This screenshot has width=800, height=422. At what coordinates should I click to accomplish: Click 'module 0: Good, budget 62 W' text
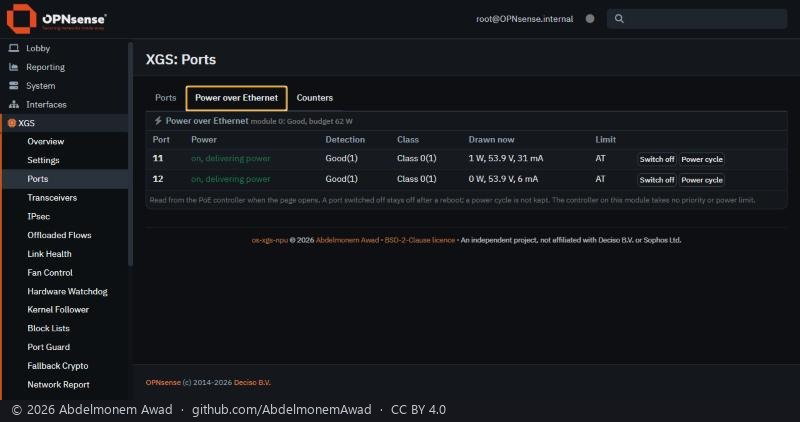pos(302,121)
